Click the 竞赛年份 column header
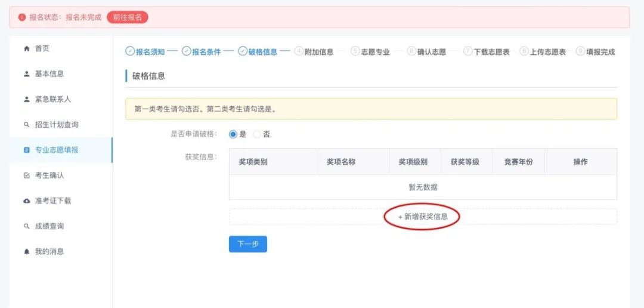The height and width of the screenshot is (308, 644). pyautogui.click(x=518, y=162)
